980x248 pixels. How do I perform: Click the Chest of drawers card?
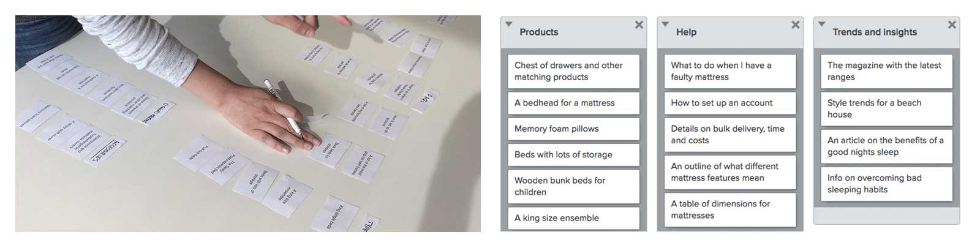point(573,71)
